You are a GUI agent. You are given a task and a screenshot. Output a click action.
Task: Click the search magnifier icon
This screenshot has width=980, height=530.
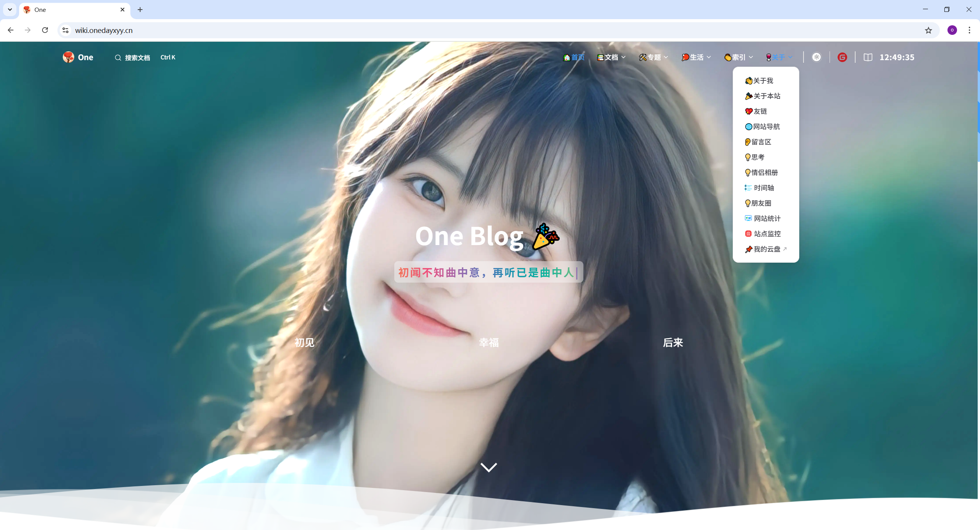pyautogui.click(x=118, y=57)
